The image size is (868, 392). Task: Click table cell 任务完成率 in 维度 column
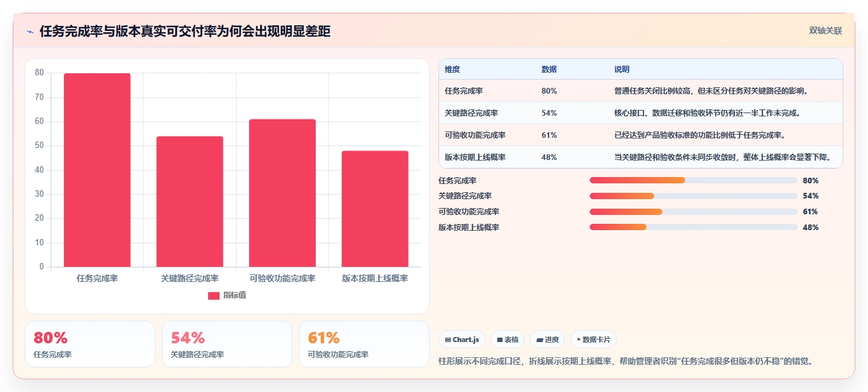point(464,91)
